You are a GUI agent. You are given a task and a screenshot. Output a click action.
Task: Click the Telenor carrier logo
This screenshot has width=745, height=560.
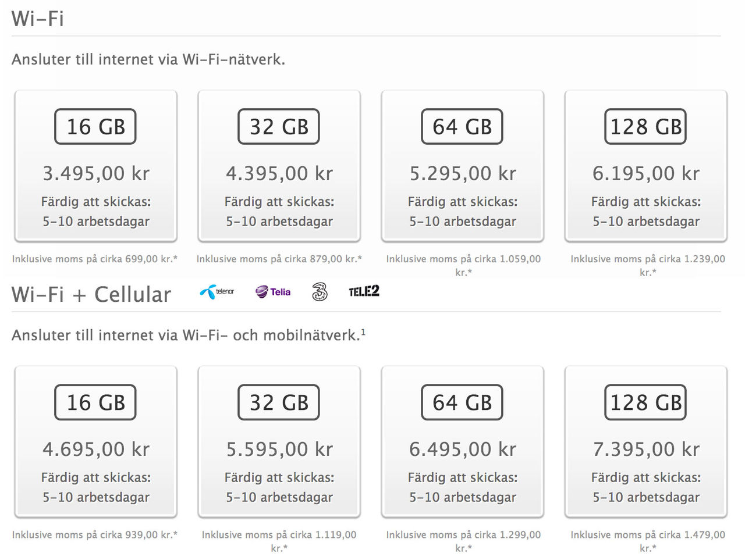click(216, 292)
